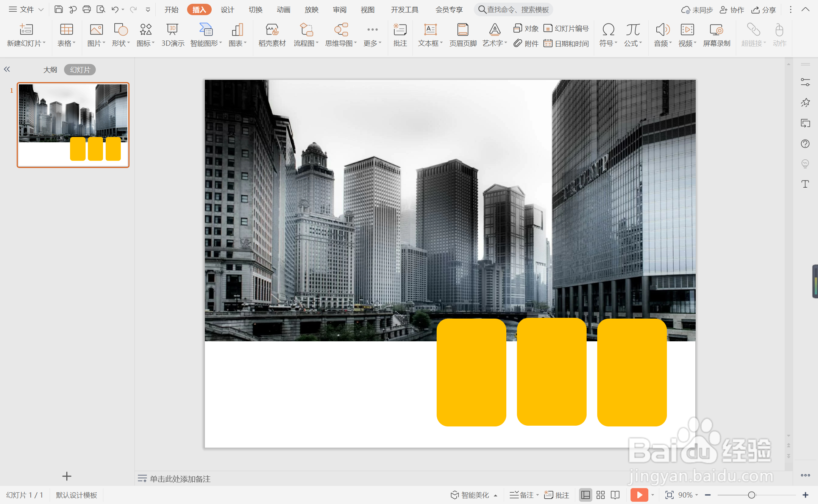Click the zoom in plus button
This screenshot has width=818, height=504.
(806, 495)
